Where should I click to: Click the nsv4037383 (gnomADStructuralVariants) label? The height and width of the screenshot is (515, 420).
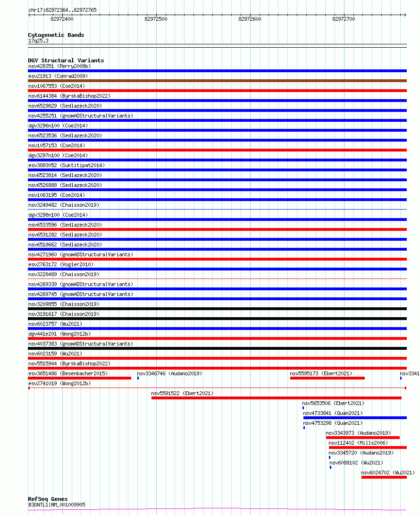pos(81,344)
